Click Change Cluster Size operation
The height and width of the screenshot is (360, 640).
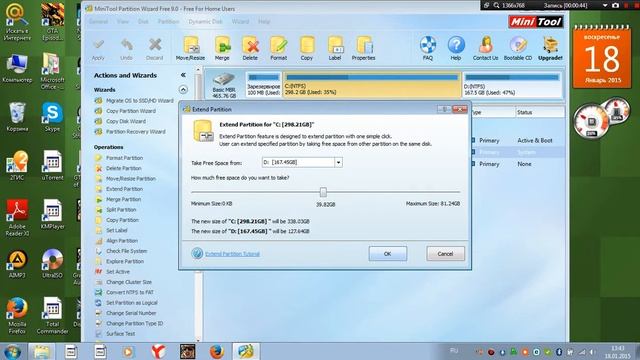129,282
